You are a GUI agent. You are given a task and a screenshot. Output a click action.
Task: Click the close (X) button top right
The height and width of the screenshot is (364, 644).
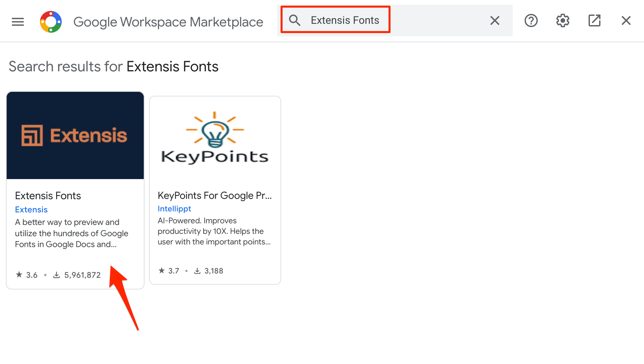pyautogui.click(x=626, y=20)
